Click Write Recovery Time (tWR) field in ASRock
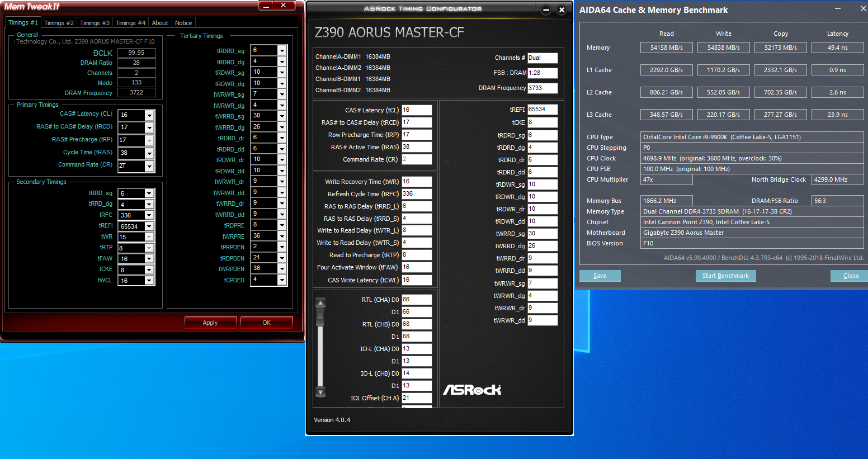The height and width of the screenshot is (459, 868). tap(417, 182)
